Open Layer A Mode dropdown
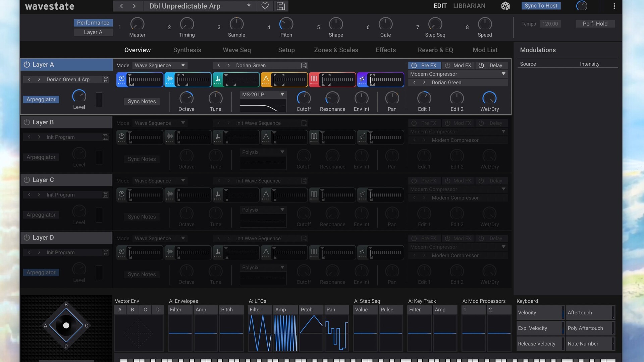 click(160, 65)
